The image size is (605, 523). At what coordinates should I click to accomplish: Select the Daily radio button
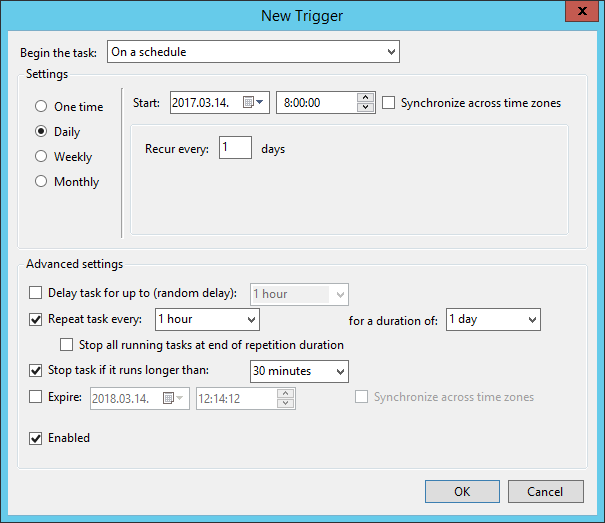click(41, 132)
